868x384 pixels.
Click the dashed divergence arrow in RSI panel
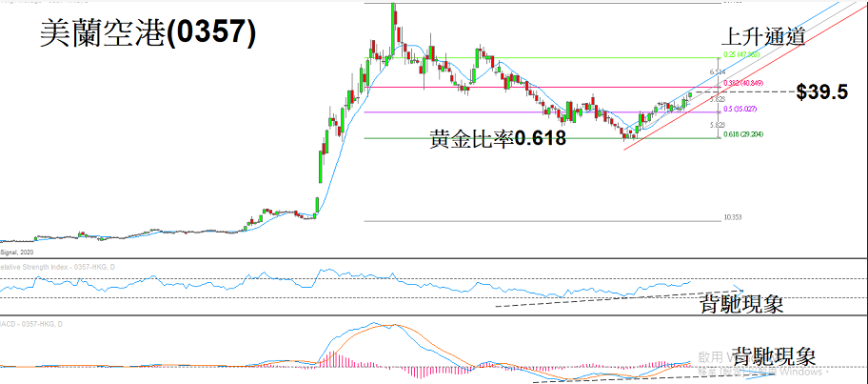[619, 297]
